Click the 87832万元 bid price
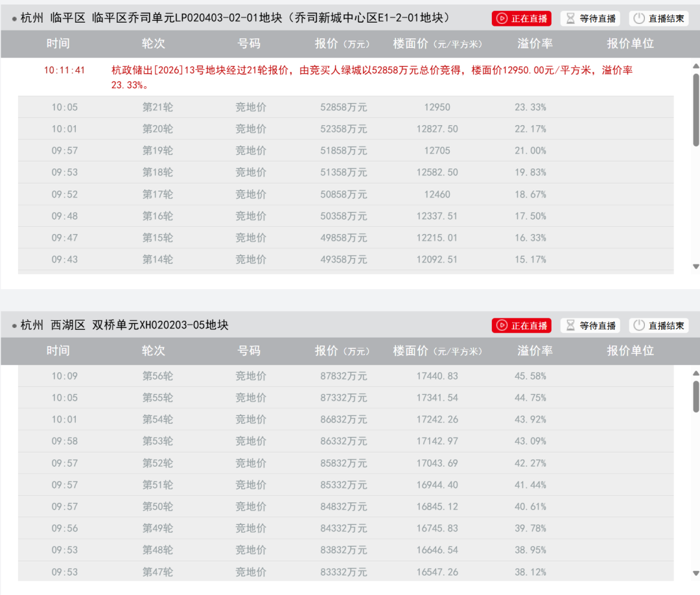The width and height of the screenshot is (700, 595). 344,376
